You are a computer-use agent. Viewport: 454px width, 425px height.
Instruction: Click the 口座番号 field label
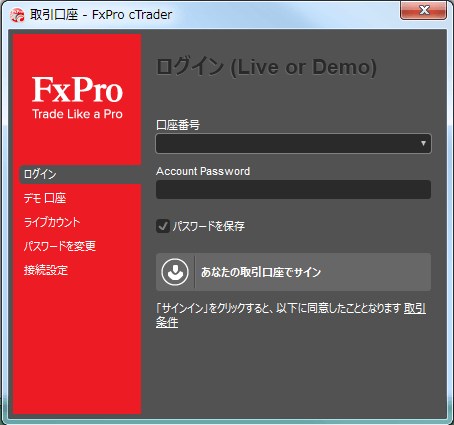coord(178,125)
